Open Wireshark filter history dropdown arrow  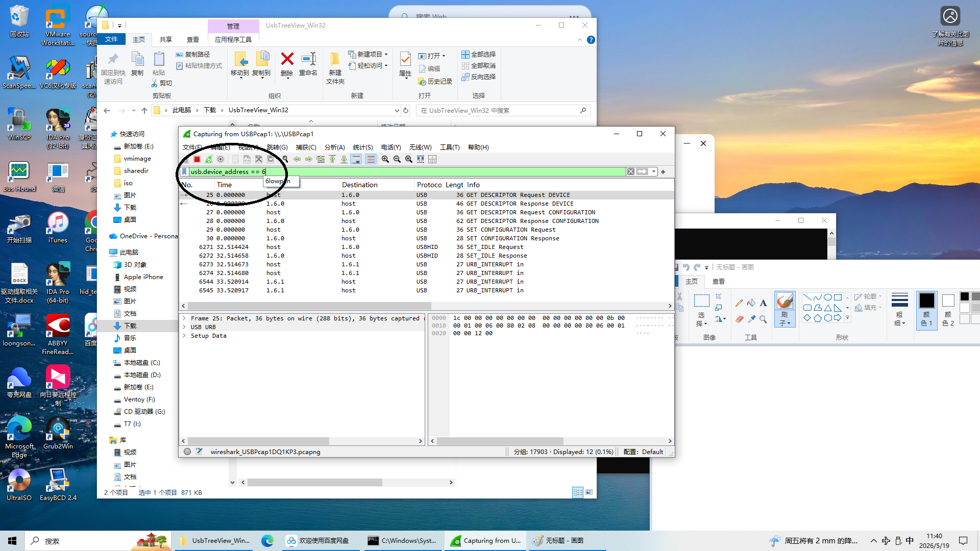pos(654,171)
